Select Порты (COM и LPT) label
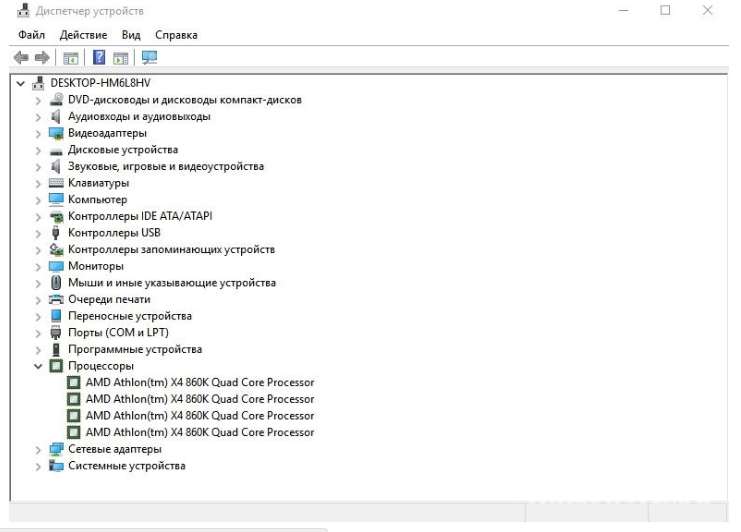 (x=118, y=333)
